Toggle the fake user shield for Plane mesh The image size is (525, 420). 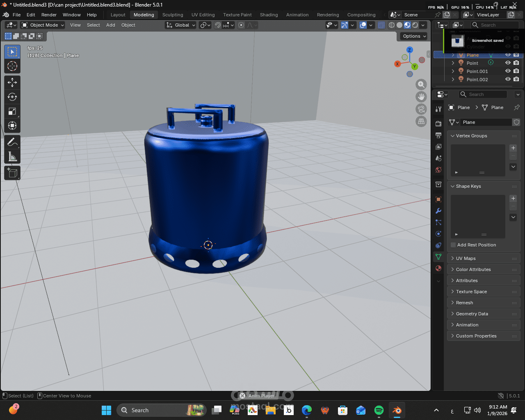pyautogui.click(x=516, y=122)
